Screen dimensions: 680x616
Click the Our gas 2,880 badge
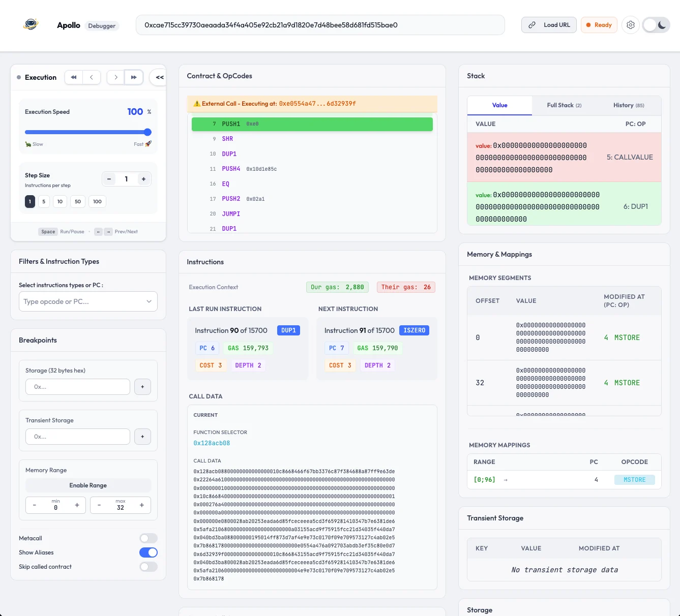tap(338, 287)
